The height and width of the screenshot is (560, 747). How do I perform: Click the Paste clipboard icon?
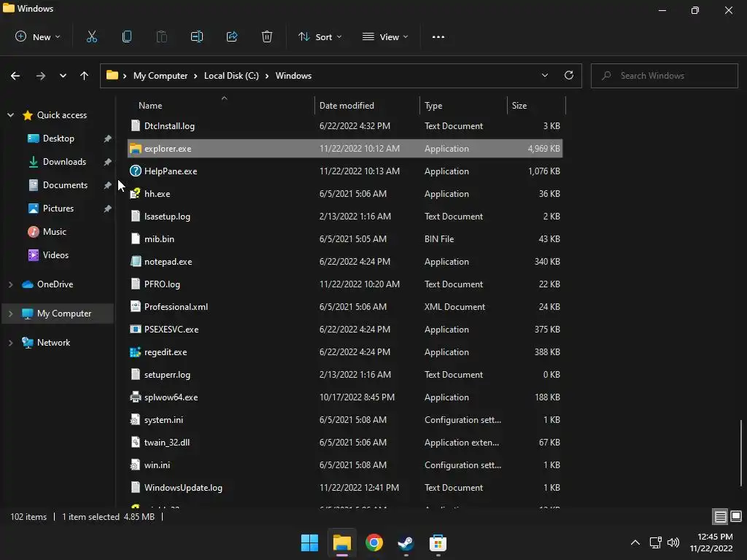coord(161,36)
